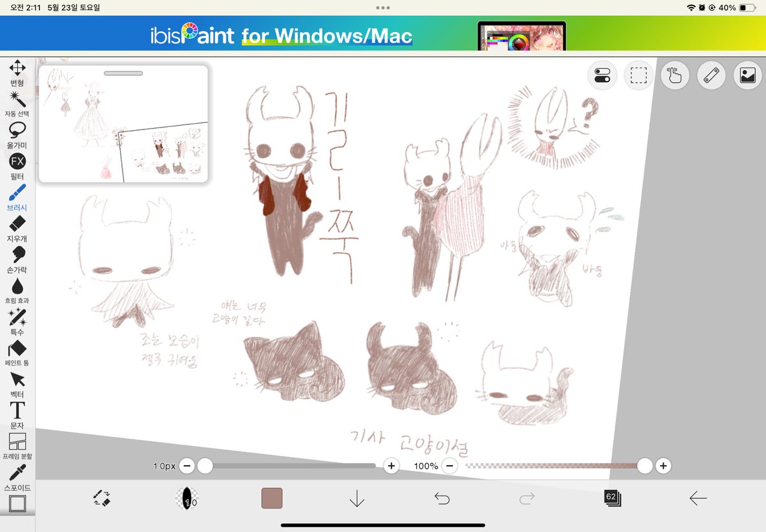
Task: Open the ruler tool button
Action: point(711,77)
